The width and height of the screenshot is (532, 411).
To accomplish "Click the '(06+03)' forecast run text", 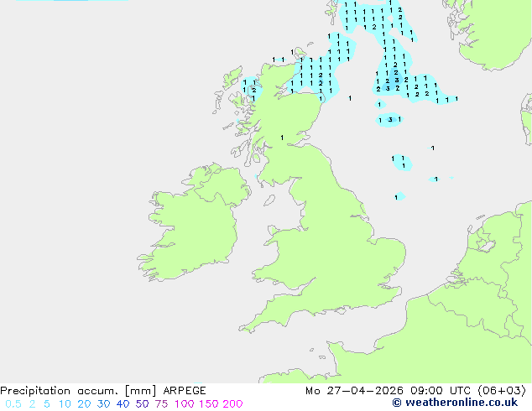I will (502, 391).
